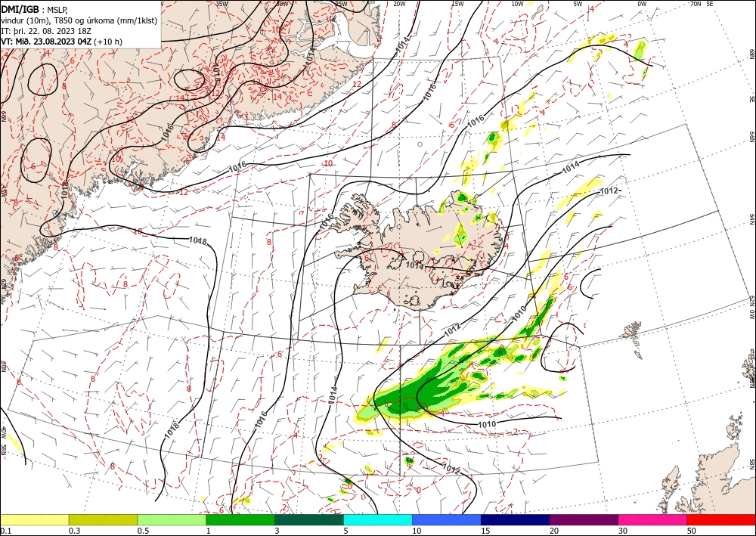The height and width of the screenshot is (536, 756).
Task: Click the '10W' longitude label at top
Action: (517, 4)
